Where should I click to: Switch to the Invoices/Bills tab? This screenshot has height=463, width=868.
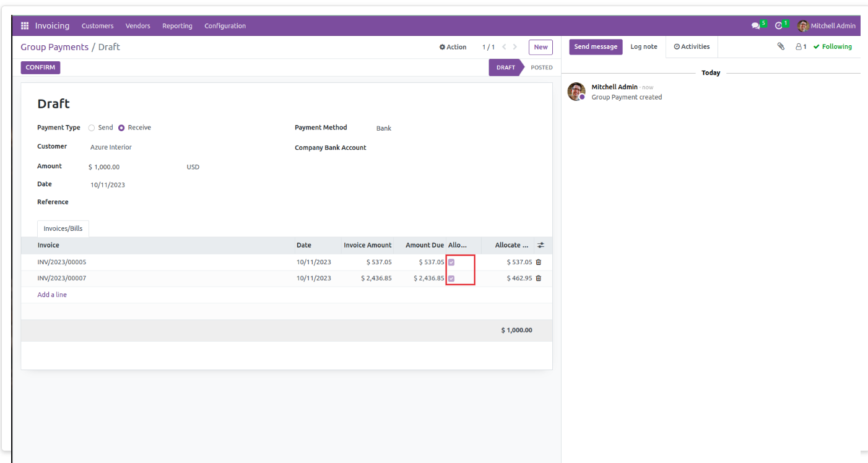pyautogui.click(x=63, y=228)
